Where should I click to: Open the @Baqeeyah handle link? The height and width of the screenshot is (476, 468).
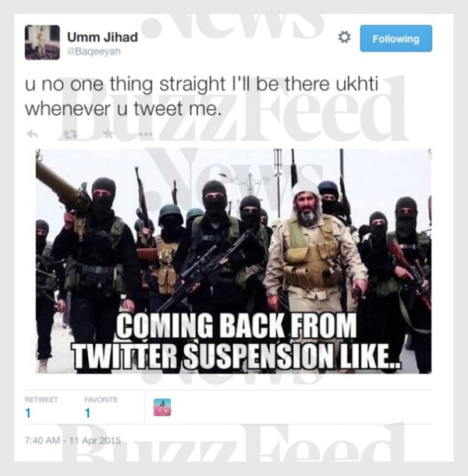[x=94, y=52]
